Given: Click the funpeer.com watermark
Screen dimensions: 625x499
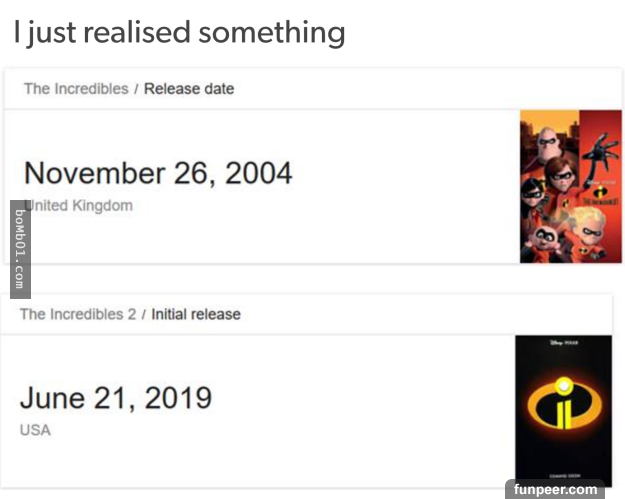Looking at the screenshot, I should point(556,489).
